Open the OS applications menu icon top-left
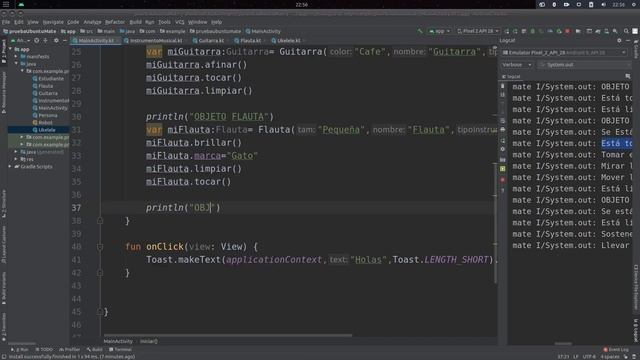 pos(6,4)
